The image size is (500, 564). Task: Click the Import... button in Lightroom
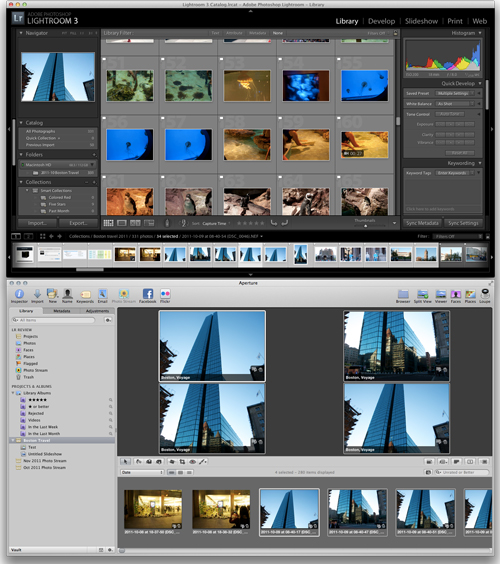tap(37, 223)
